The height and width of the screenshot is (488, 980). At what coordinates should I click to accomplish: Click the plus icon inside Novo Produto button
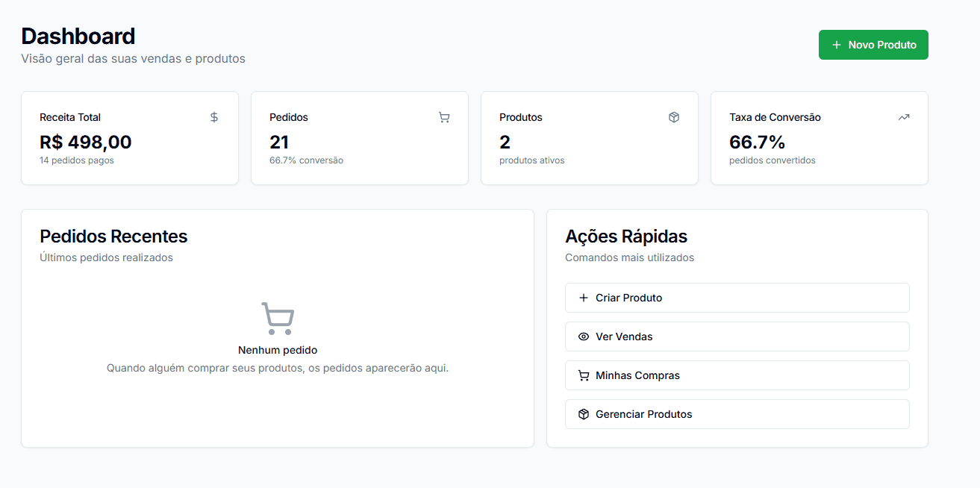pos(834,45)
